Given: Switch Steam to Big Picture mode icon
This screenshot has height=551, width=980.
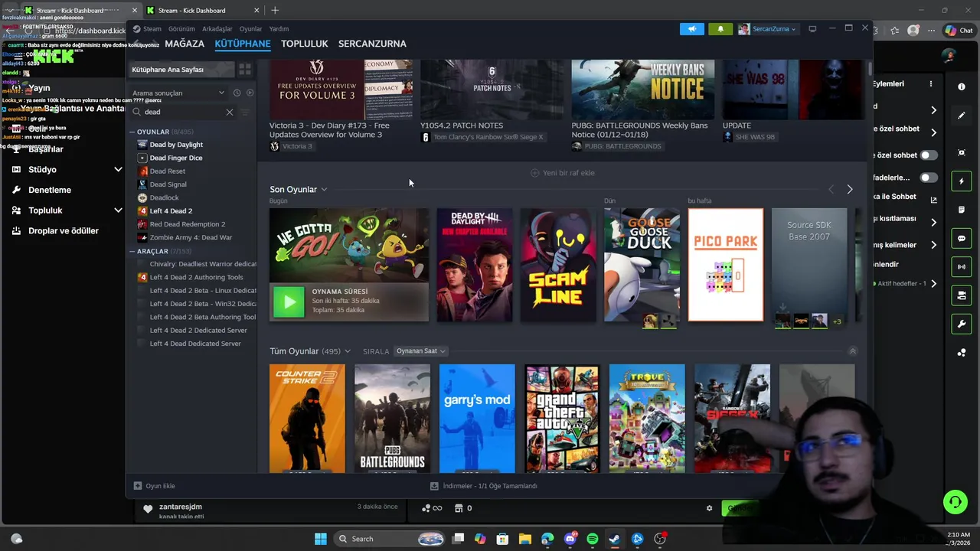Looking at the screenshot, I should [812, 29].
